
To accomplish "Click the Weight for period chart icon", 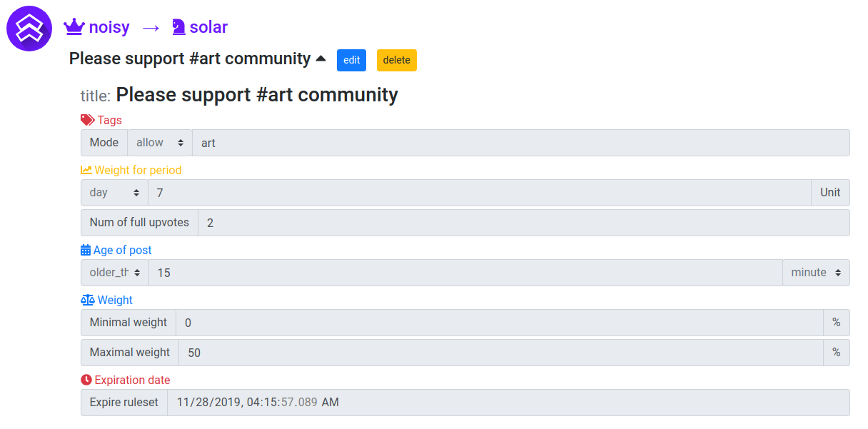I will (x=86, y=170).
